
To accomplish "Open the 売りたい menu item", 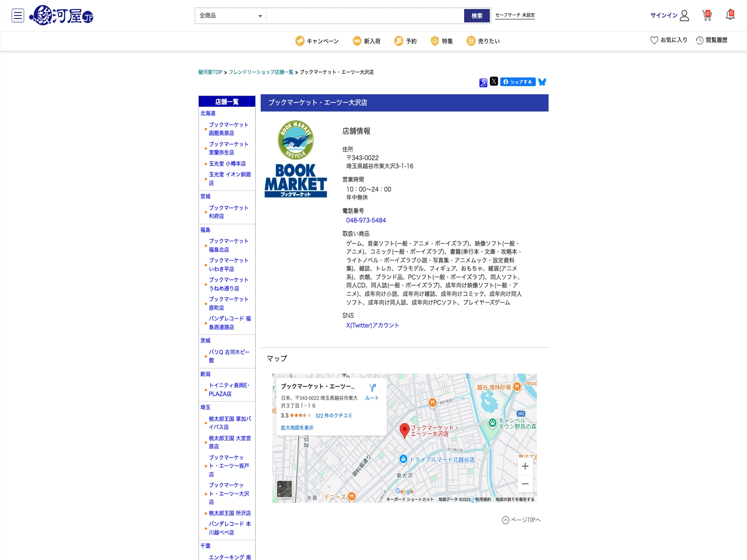I will click(x=483, y=41).
